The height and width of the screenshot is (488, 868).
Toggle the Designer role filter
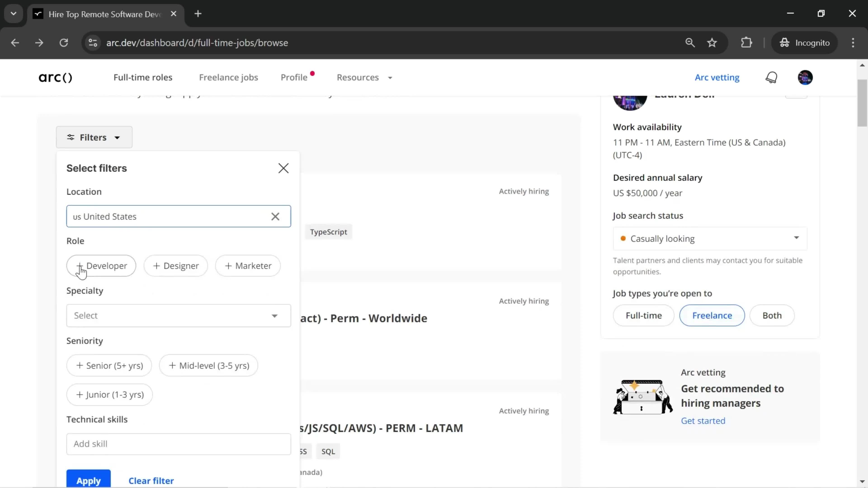(x=176, y=266)
